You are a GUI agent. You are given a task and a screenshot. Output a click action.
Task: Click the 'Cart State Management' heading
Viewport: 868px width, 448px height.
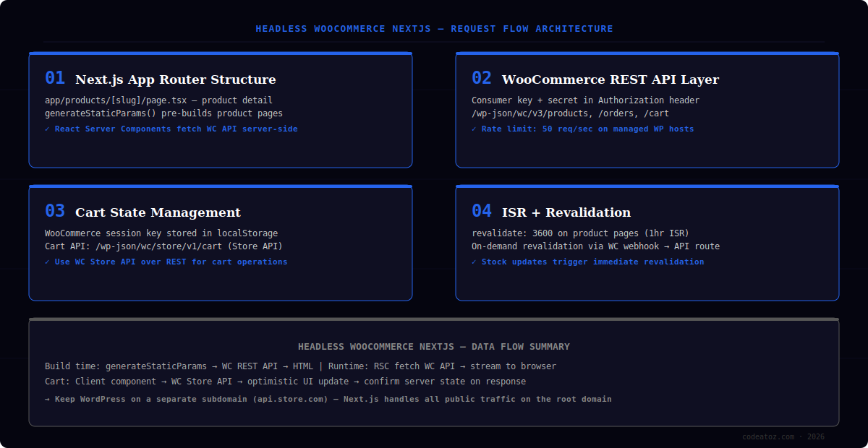pos(158,212)
